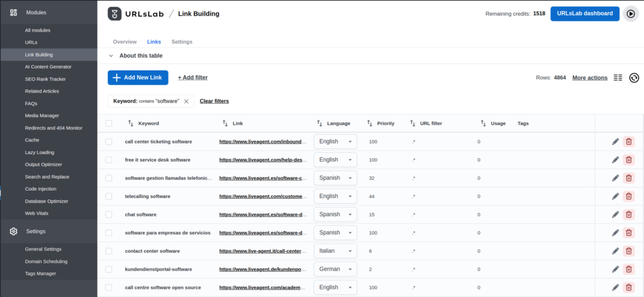Image resolution: width=644 pixels, height=297 pixels.
Task: Open language dropdown for chat software
Action: (x=335, y=215)
